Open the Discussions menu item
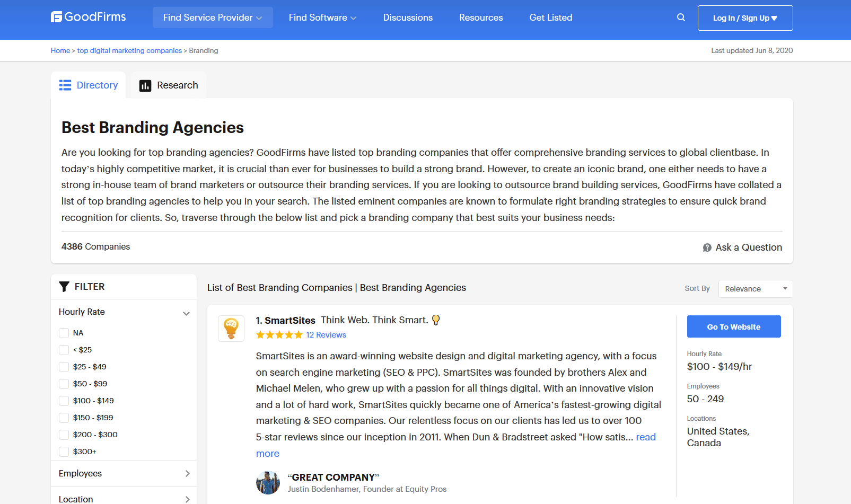This screenshot has height=504, width=851. click(408, 17)
